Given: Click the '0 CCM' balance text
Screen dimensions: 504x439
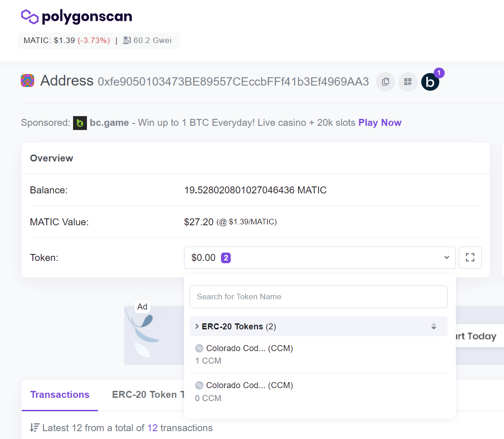Looking at the screenshot, I should click(208, 398).
